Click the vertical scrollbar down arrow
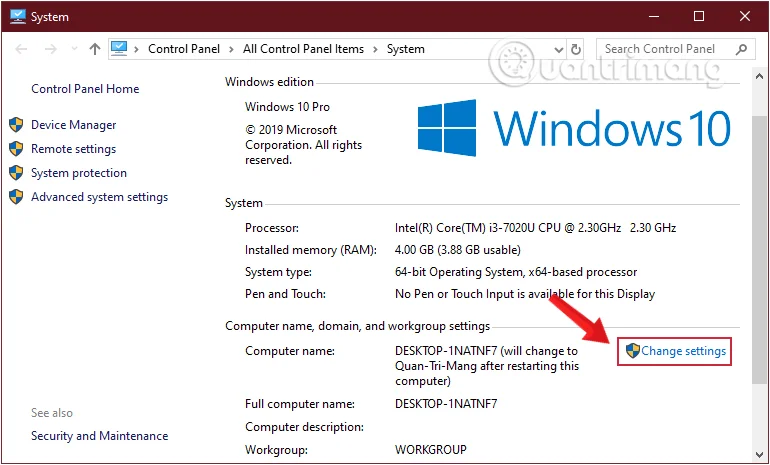 pyautogui.click(x=759, y=455)
